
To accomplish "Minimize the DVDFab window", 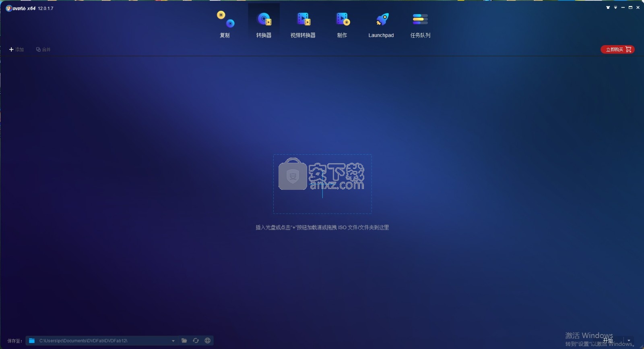I will pos(623,8).
